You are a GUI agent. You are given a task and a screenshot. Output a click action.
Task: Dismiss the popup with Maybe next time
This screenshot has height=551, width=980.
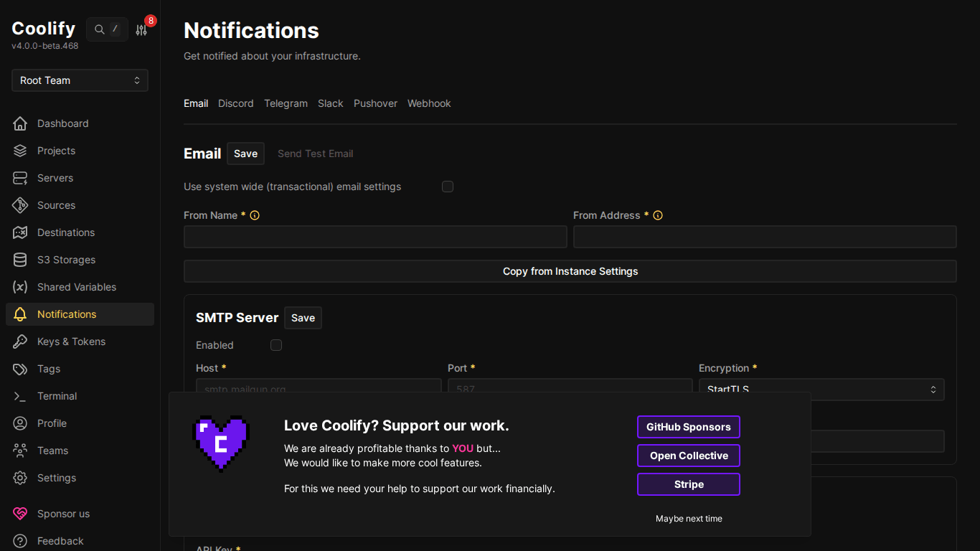[689, 518]
